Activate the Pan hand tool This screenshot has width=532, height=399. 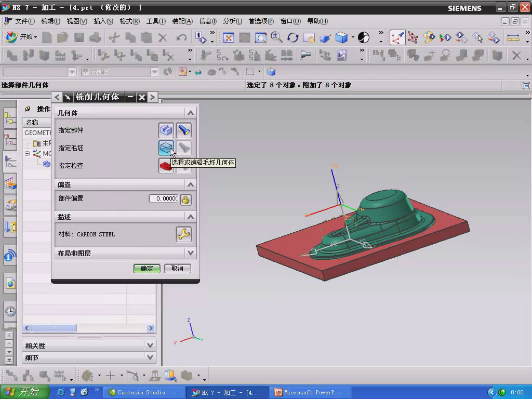(x=309, y=37)
